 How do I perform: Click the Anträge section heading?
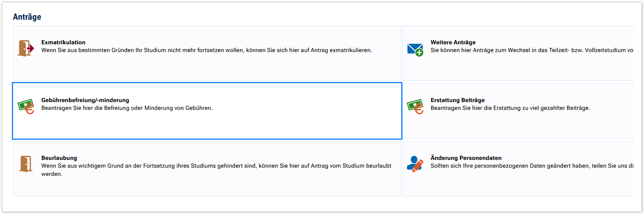[x=27, y=17]
